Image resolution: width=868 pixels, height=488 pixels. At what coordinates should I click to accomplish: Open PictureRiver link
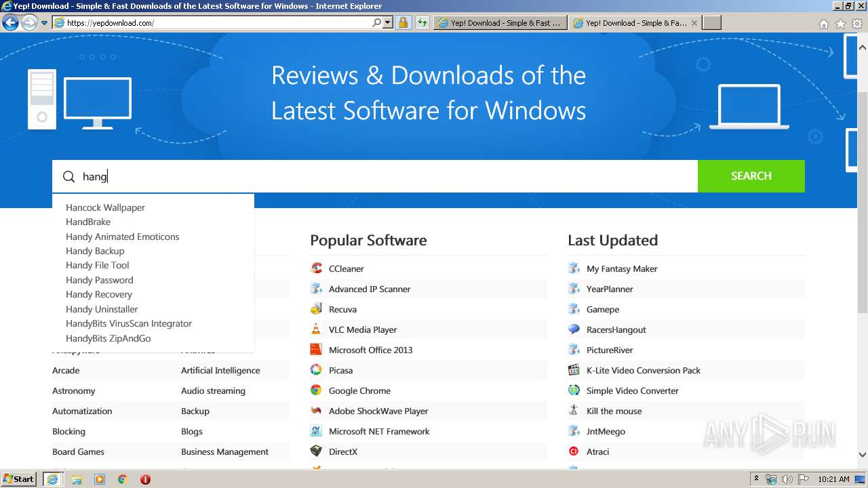(x=610, y=350)
